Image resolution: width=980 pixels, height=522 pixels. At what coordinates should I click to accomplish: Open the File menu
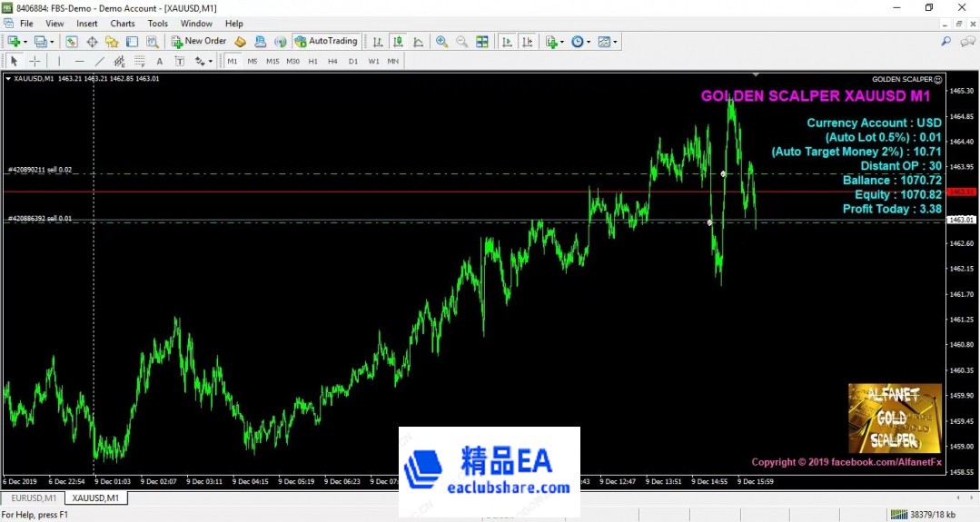click(x=27, y=24)
